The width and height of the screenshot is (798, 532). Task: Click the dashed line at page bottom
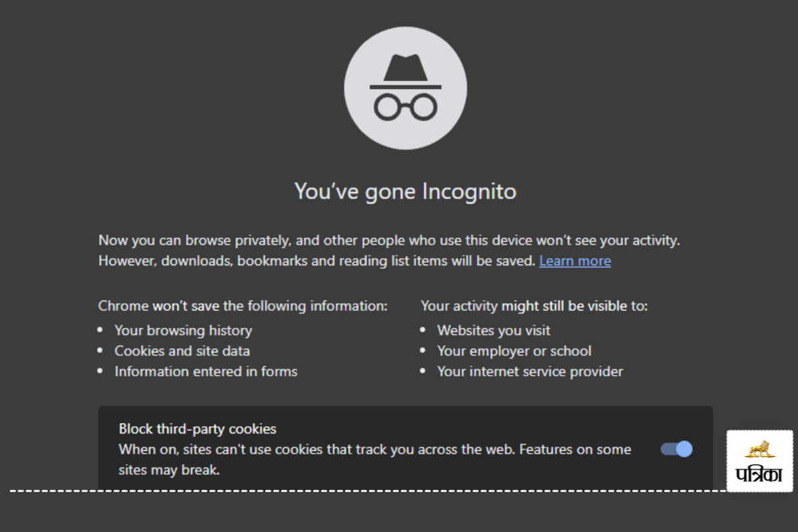pos(332,491)
